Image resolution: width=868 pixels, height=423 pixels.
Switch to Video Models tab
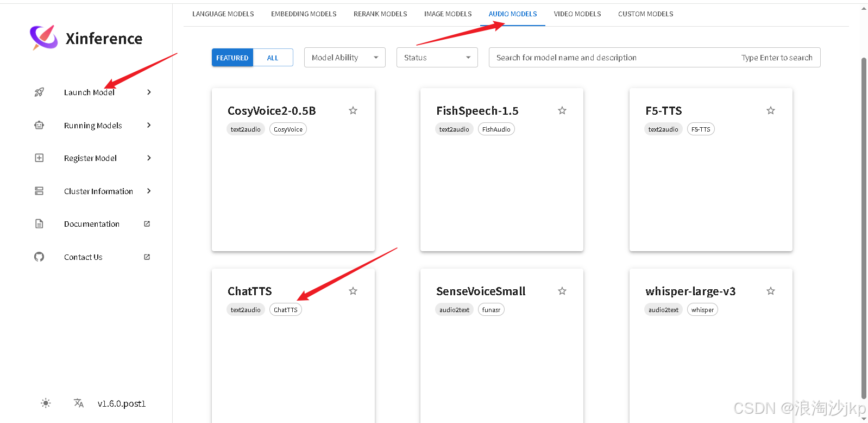coord(577,14)
